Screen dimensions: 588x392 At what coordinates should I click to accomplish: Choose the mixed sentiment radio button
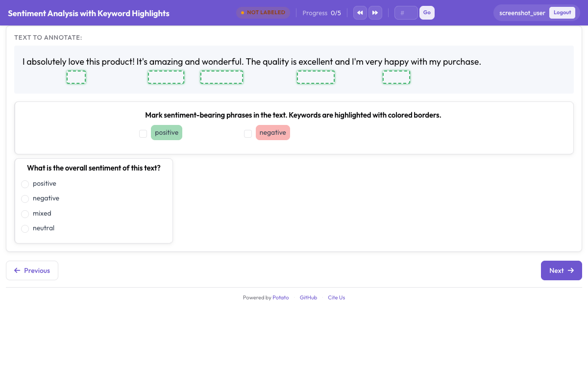click(25, 214)
